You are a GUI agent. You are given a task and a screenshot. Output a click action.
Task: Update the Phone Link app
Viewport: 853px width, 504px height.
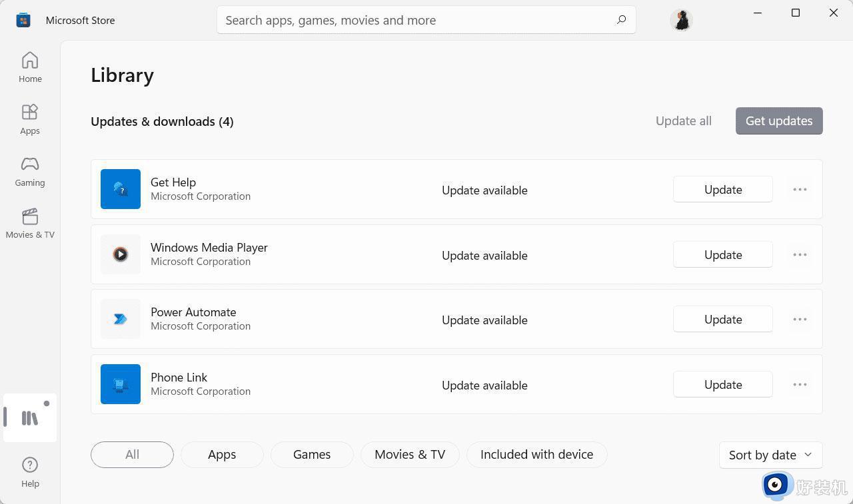tap(723, 385)
